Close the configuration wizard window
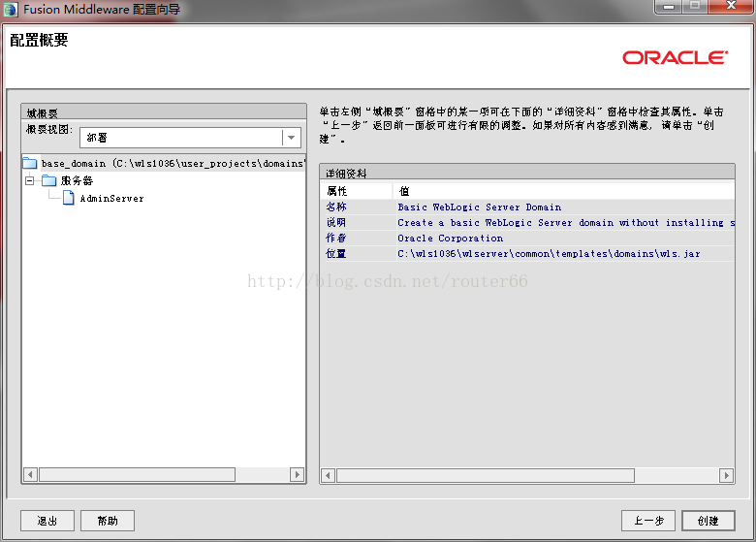Viewport: 756px width, 542px height. coord(732,6)
